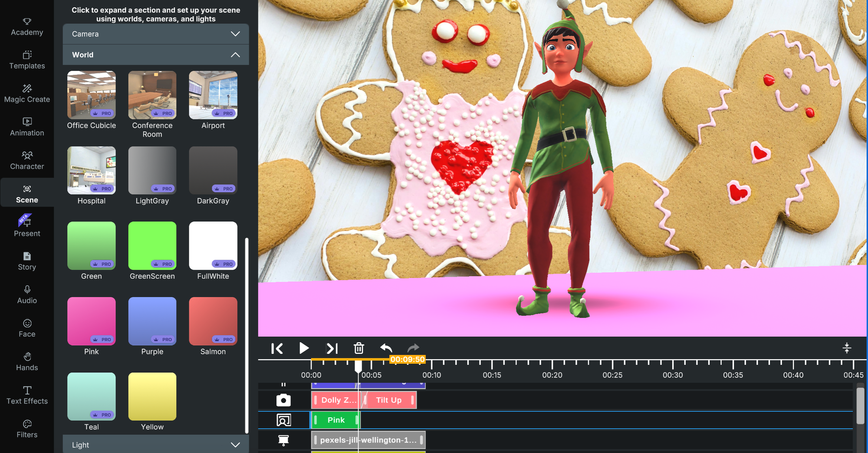
Task: Play the timeline
Action: [304, 348]
